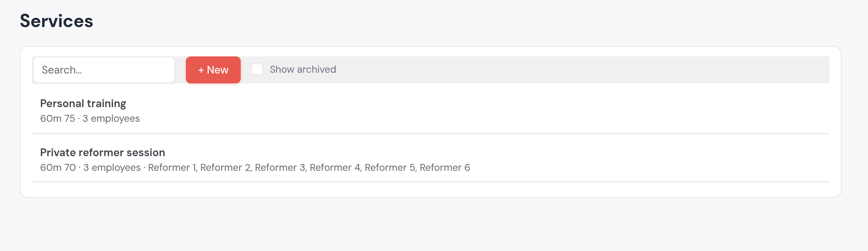Select the 60m 75 · 3 employees details line
This screenshot has height=251, width=868.
pos(90,119)
